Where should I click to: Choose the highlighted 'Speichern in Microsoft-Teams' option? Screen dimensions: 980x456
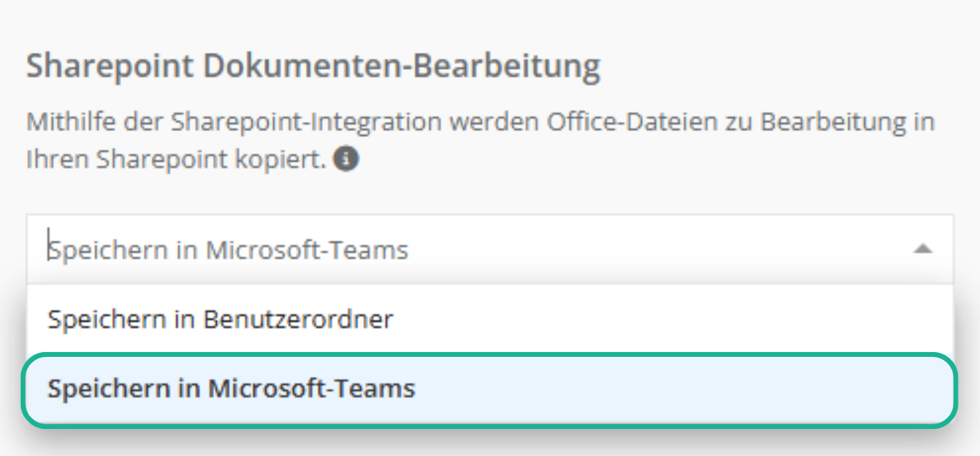tap(231, 389)
